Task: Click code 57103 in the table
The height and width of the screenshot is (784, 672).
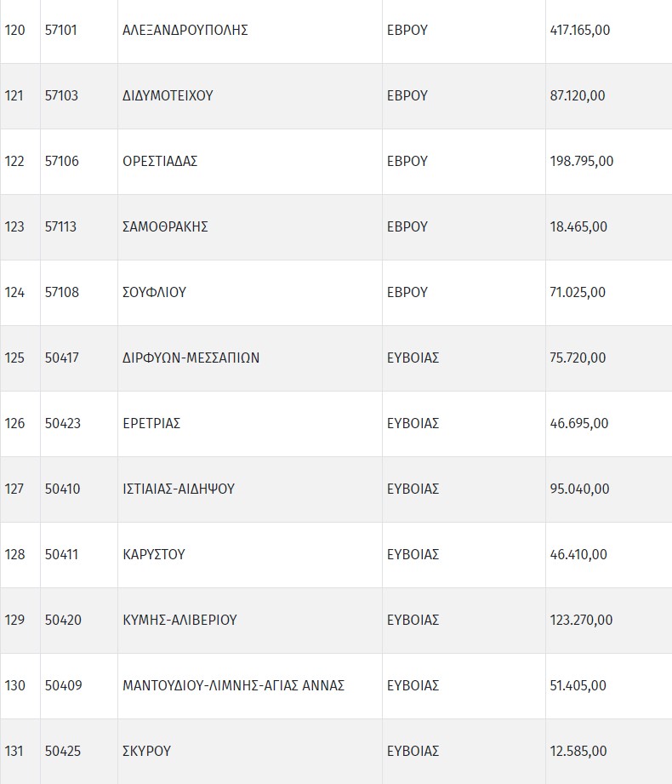Action: [x=61, y=96]
